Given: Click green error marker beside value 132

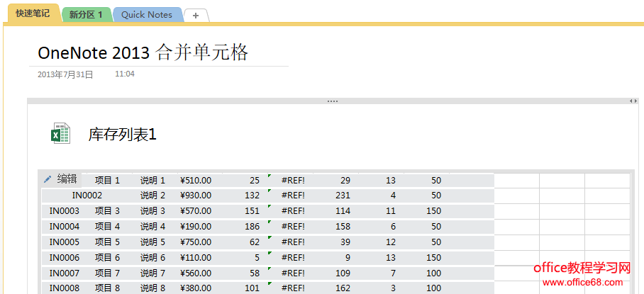Looking at the screenshot, I should pos(269,191).
